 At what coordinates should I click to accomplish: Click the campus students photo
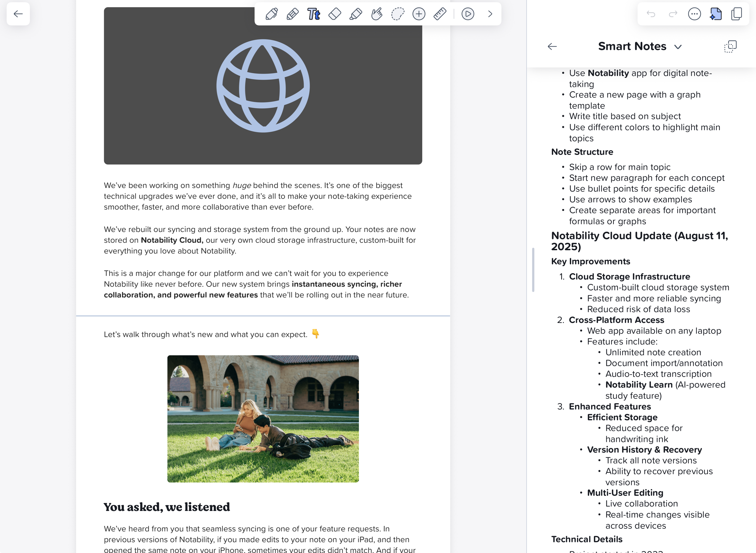[263, 418]
